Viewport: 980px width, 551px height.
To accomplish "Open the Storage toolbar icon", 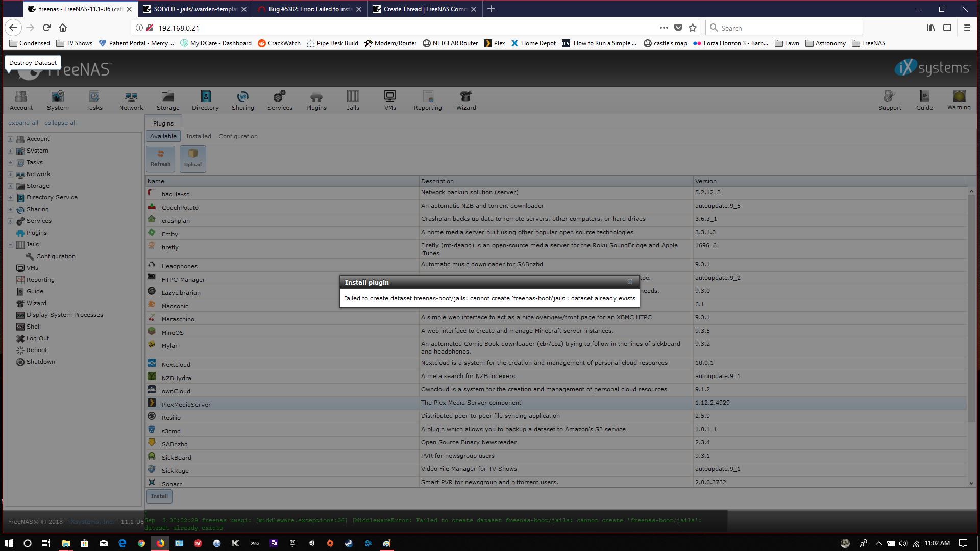I will [x=168, y=100].
